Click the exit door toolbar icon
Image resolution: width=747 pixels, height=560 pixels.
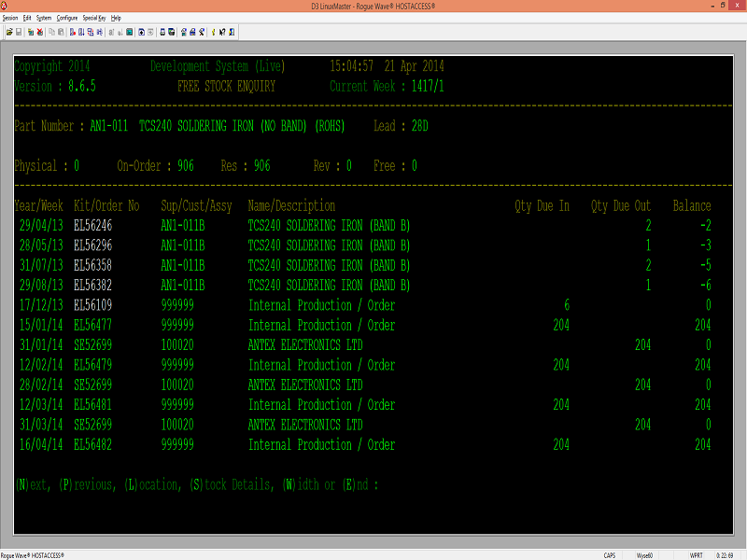pos(232,32)
